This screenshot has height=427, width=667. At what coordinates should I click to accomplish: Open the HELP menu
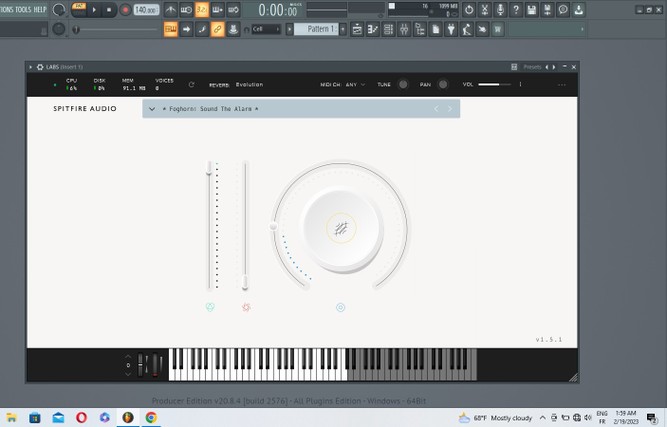(40, 10)
